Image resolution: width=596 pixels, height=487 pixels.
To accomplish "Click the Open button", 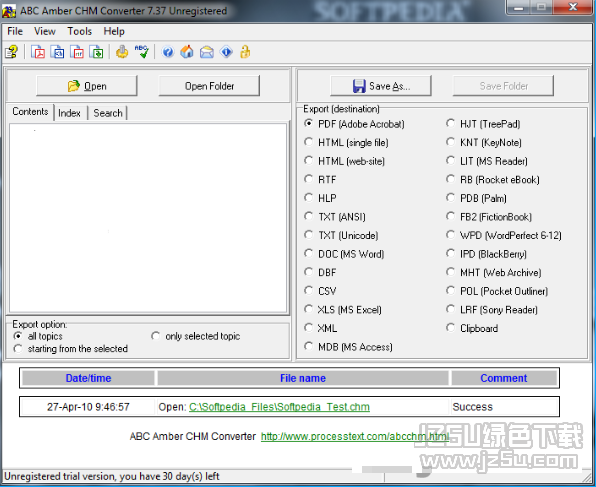I will click(x=87, y=86).
